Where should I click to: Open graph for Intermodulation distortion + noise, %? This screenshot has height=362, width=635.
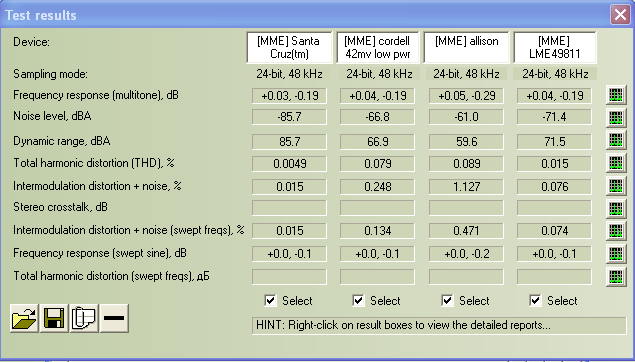click(616, 185)
